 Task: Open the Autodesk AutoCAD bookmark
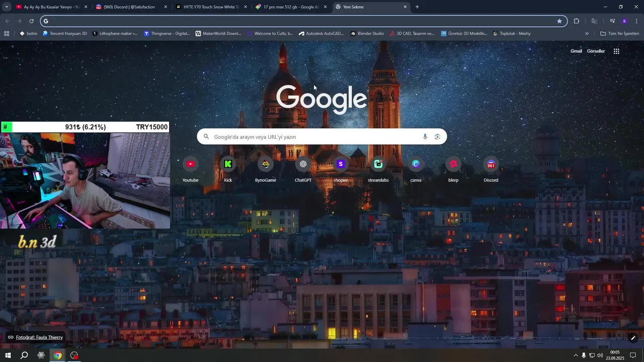tap(321, 34)
